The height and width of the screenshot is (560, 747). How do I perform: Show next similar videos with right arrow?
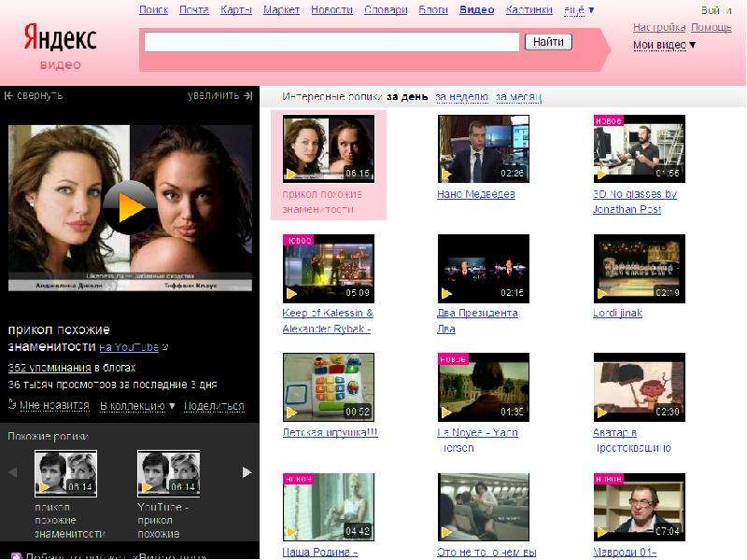[247, 472]
